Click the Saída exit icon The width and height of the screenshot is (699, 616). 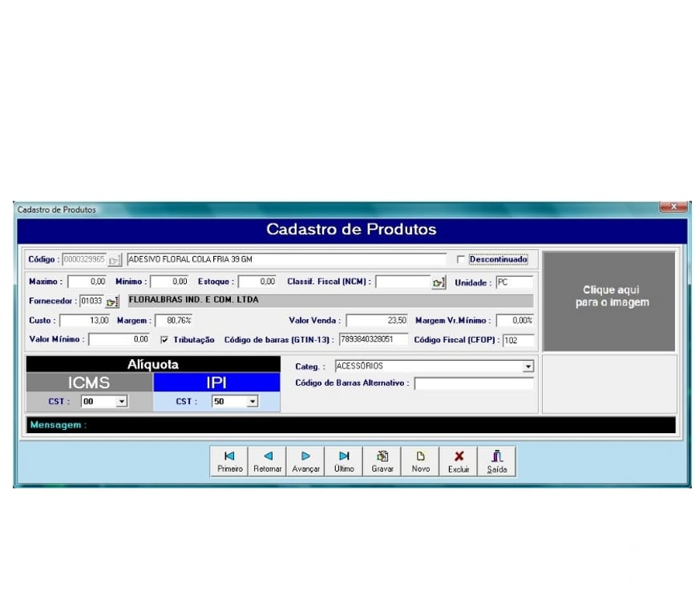click(x=496, y=457)
